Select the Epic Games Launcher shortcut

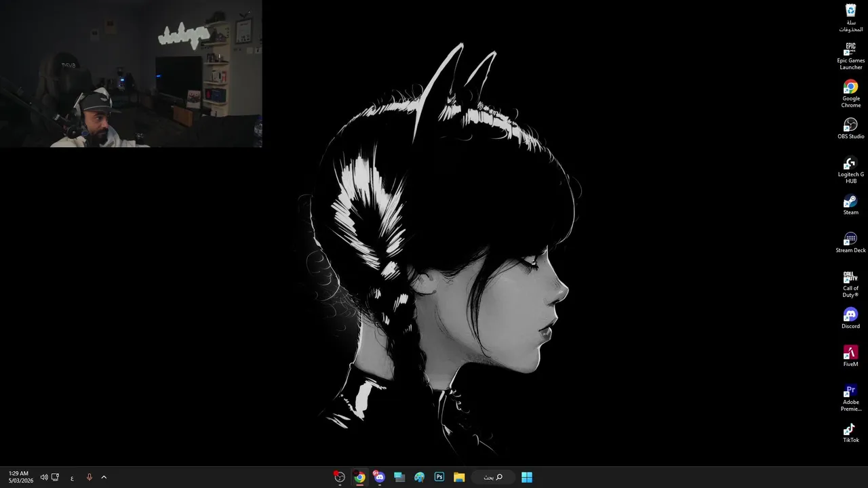[x=850, y=56]
